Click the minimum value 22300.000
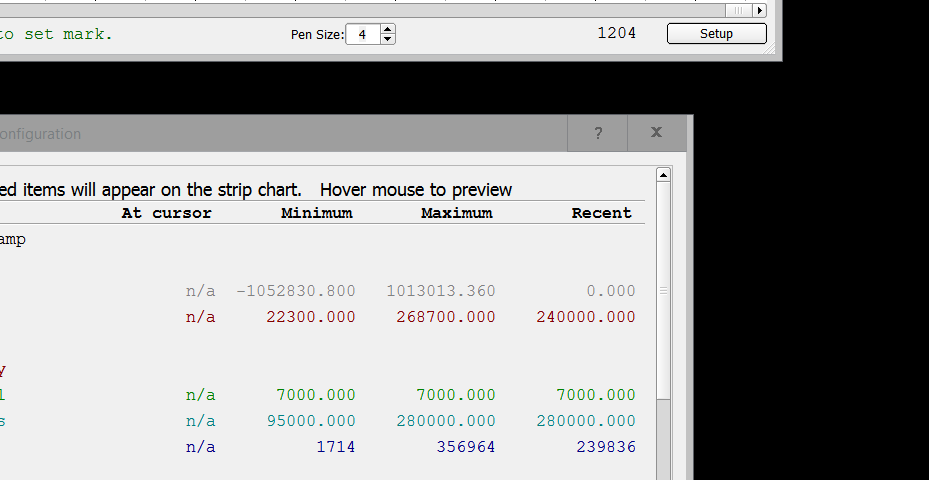 pyautogui.click(x=310, y=317)
